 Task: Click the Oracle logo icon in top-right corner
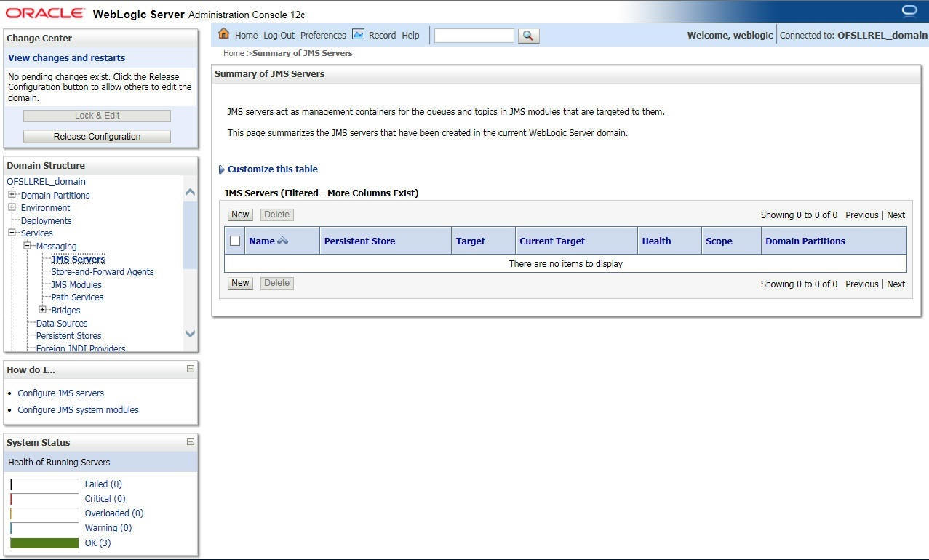point(909,10)
